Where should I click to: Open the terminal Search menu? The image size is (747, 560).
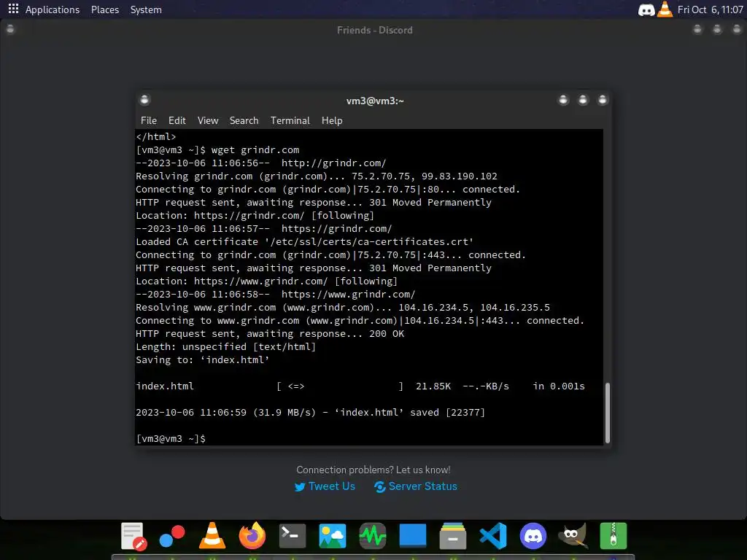[244, 120]
